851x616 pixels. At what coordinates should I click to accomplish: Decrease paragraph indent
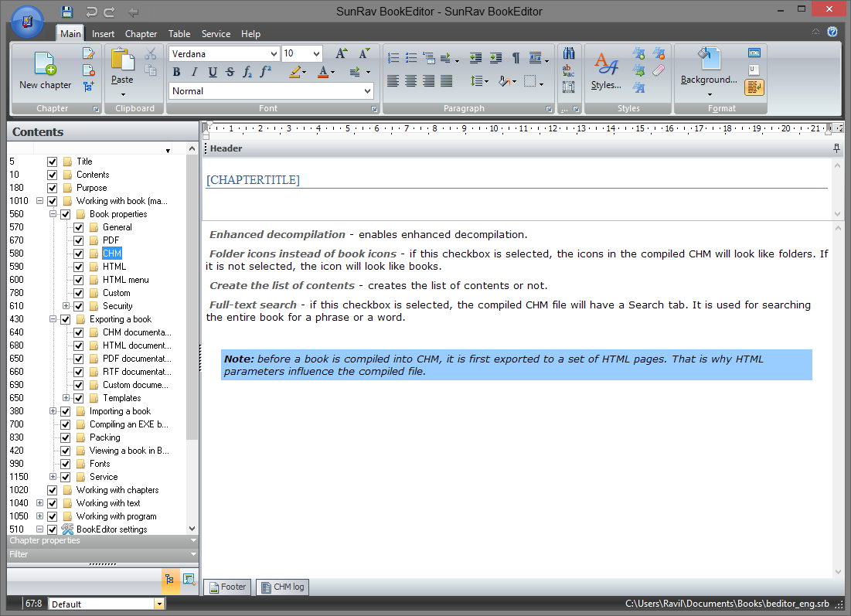(x=476, y=57)
